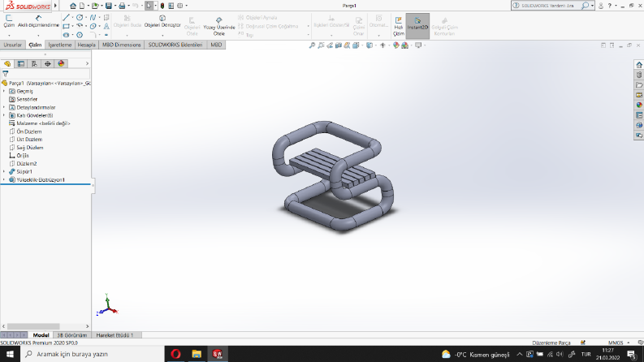Expand the SOLIDWORKS menu arrow beside the logo
This screenshot has width=644, height=362.
[x=55, y=6]
